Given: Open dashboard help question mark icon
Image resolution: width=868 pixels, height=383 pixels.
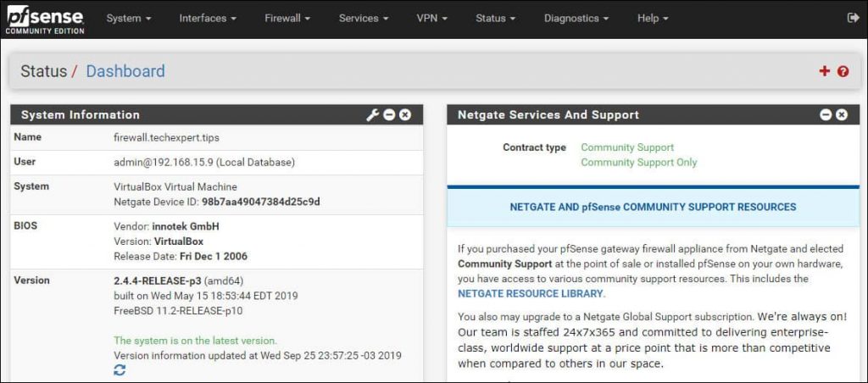Looking at the screenshot, I should (x=843, y=71).
